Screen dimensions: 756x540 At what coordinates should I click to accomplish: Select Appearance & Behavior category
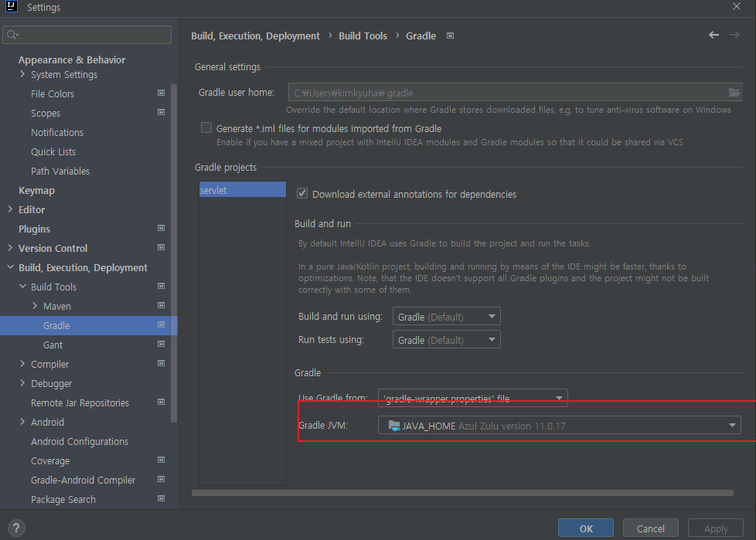[x=72, y=59]
